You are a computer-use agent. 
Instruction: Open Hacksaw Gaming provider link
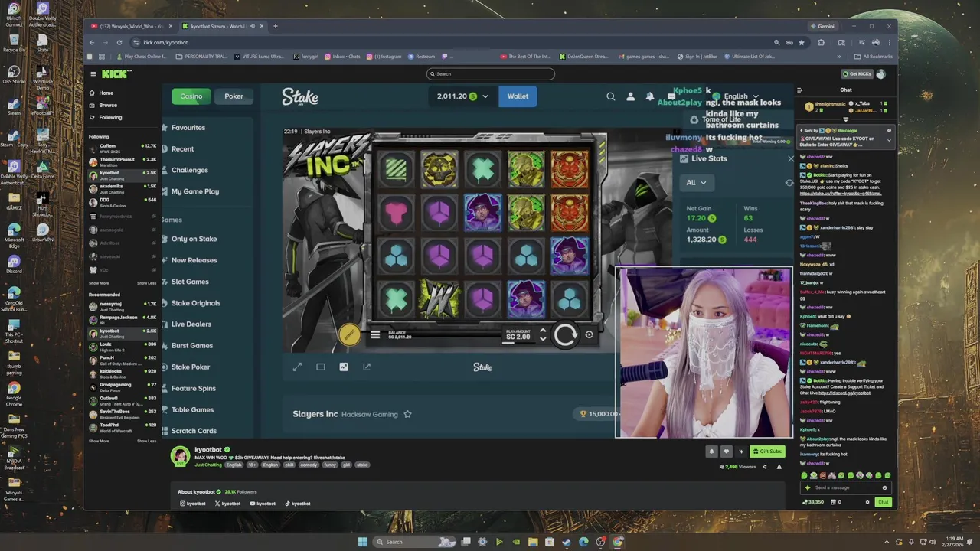[x=369, y=414]
